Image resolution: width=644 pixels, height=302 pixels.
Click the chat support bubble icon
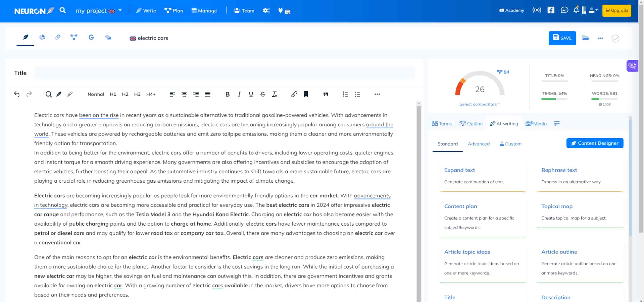pos(564,10)
